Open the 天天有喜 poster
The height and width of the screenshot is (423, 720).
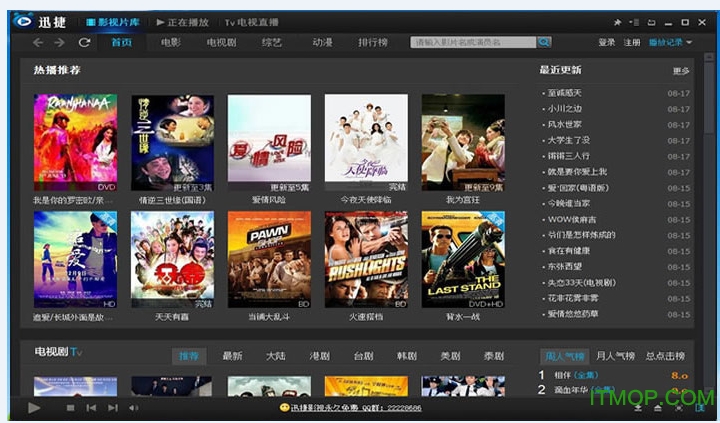(x=172, y=259)
